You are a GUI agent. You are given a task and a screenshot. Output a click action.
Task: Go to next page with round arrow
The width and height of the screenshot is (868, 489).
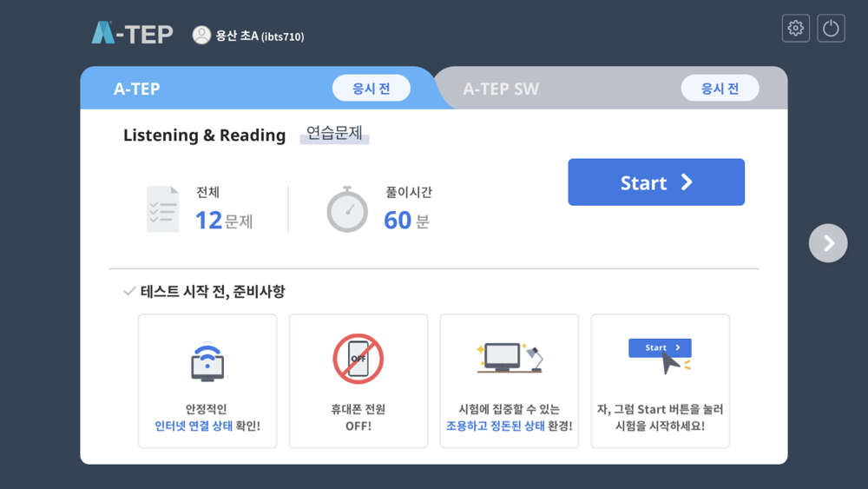(828, 243)
